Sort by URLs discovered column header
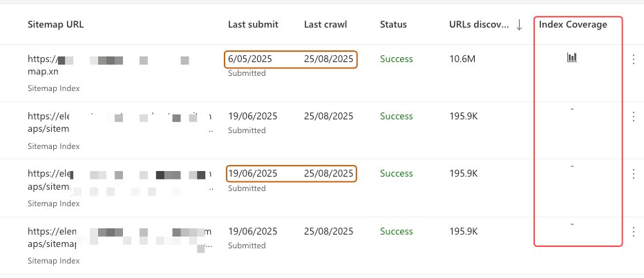644x278 pixels. pyautogui.click(x=479, y=25)
